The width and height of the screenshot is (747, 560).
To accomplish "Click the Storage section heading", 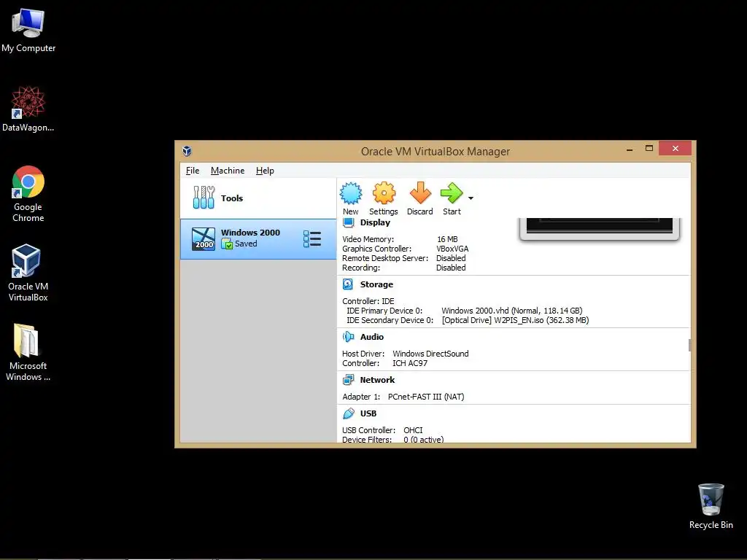I will [376, 284].
